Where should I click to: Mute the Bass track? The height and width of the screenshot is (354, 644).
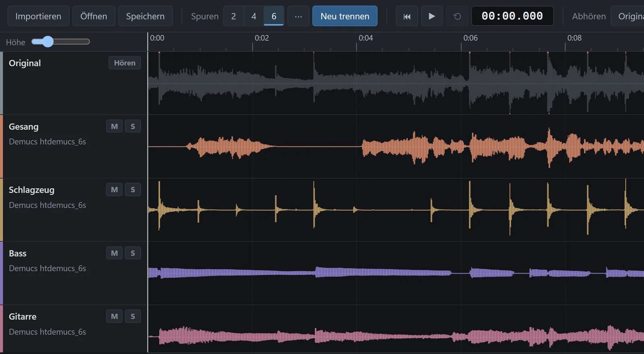point(114,253)
